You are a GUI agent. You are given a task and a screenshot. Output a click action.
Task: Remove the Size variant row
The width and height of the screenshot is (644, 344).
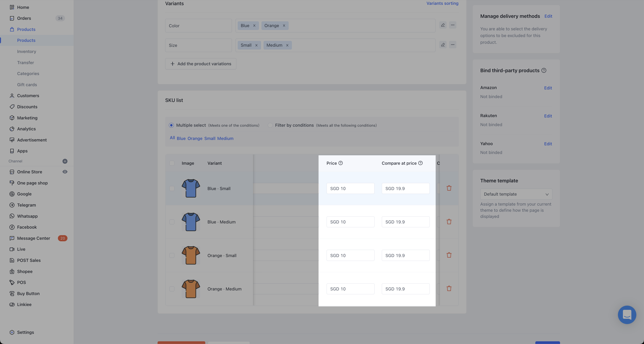[x=453, y=45]
